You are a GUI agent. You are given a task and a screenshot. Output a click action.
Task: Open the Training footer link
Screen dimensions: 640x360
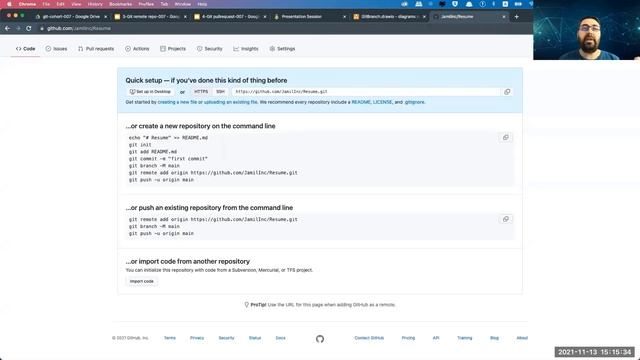[x=464, y=338]
